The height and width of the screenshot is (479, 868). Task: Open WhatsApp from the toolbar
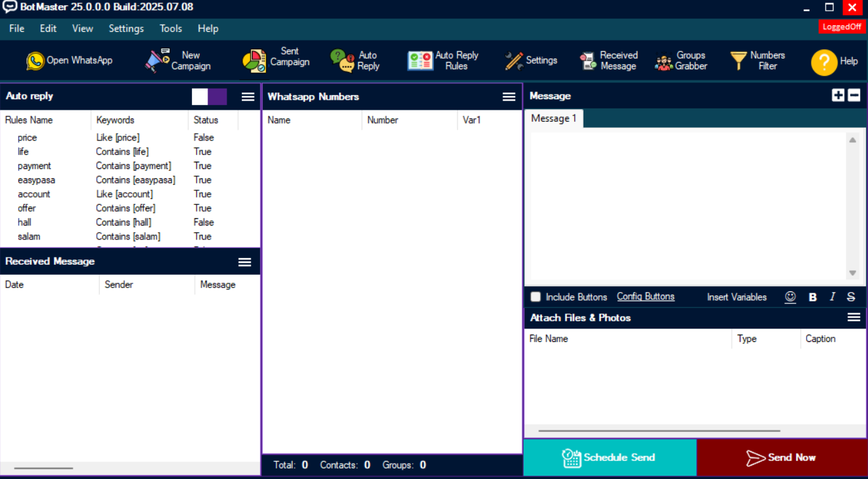point(70,61)
